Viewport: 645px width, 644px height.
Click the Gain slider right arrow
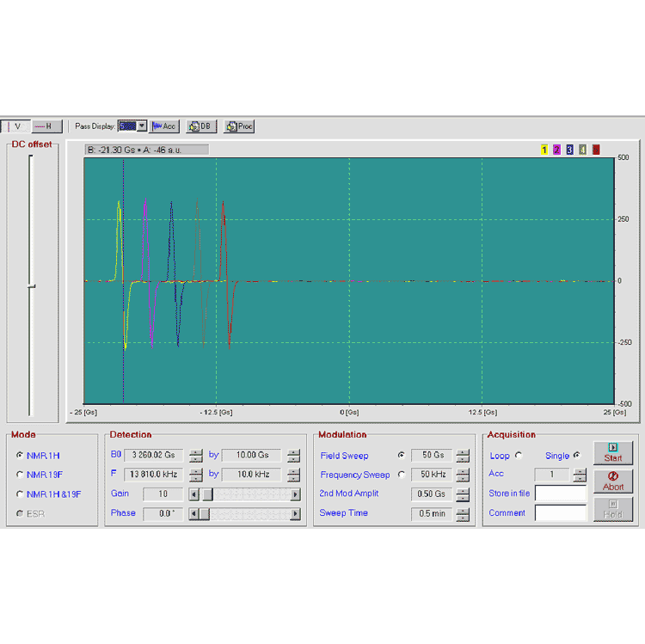coord(295,494)
